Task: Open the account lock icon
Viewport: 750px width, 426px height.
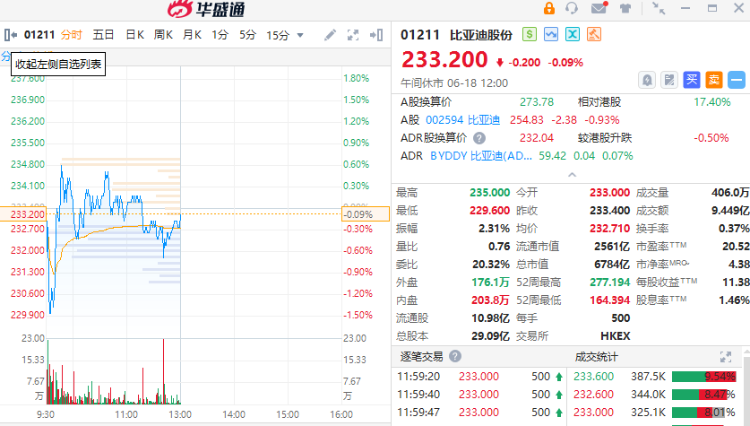Action: pyautogui.click(x=549, y=8)
